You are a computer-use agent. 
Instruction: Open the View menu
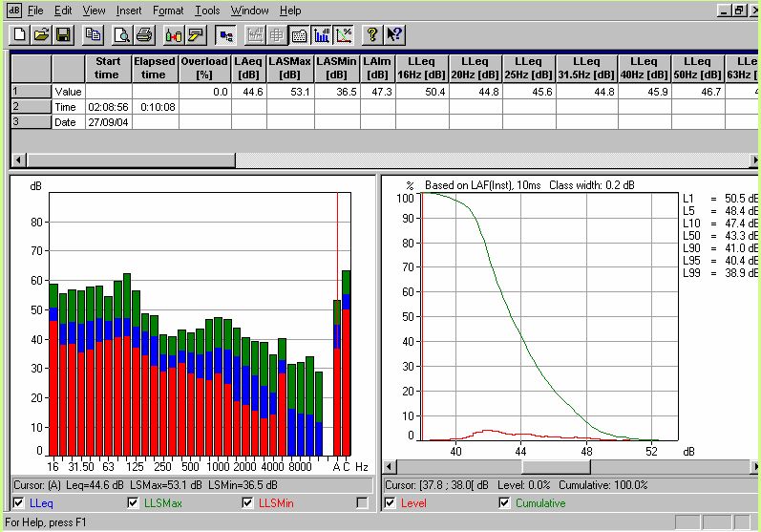(94, 11)
